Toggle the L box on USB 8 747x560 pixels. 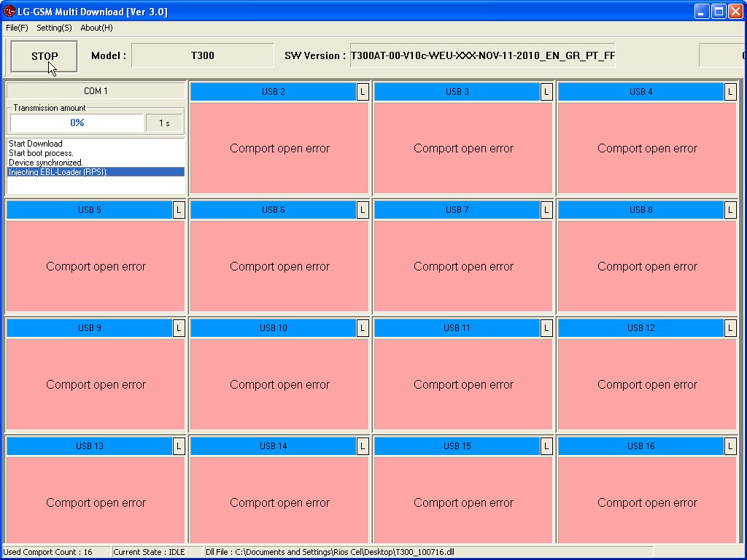(730, 210)
